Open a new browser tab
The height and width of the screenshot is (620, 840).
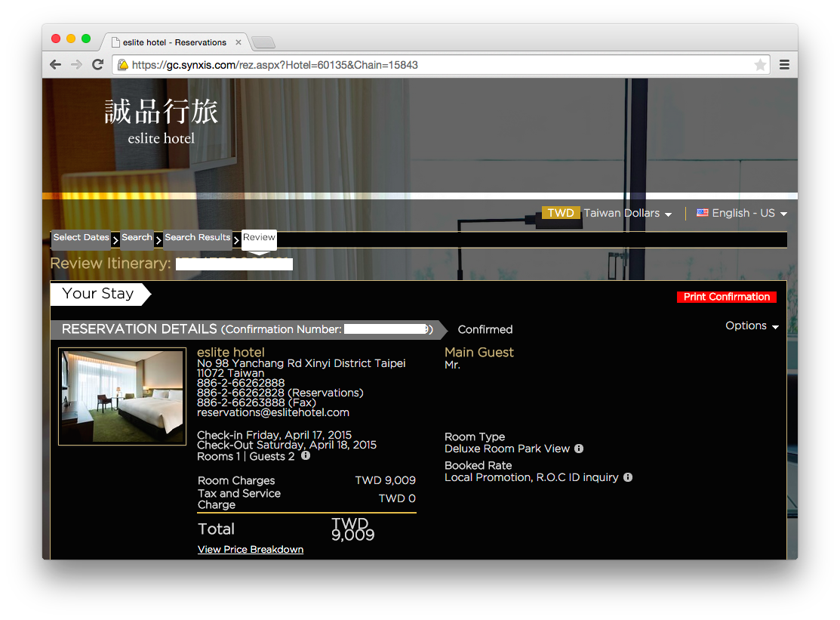[263, 42]
